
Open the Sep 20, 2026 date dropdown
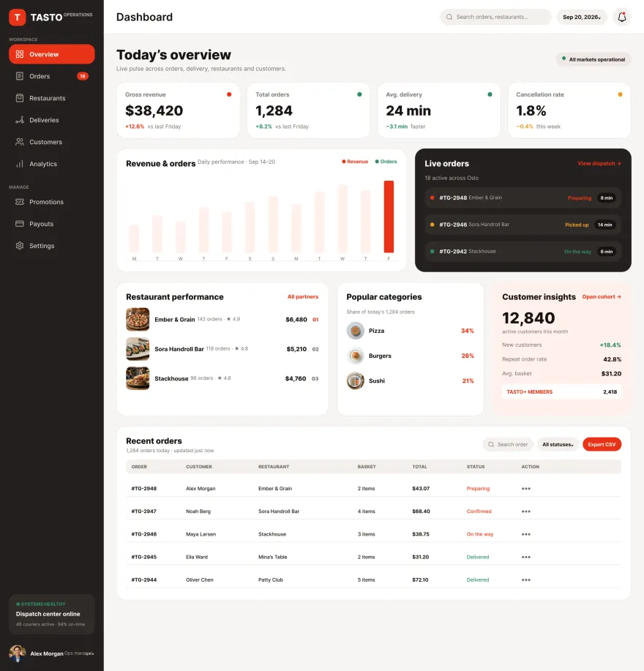click(x=582, y=17)
